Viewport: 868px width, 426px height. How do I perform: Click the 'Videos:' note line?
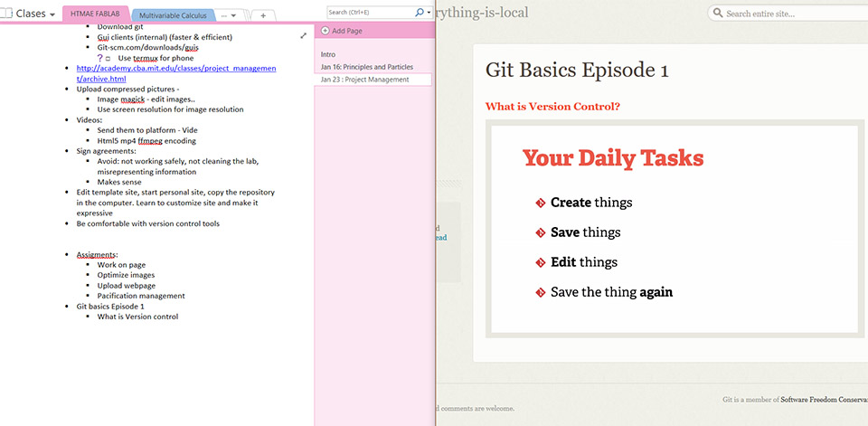click(x=90, y=119)
